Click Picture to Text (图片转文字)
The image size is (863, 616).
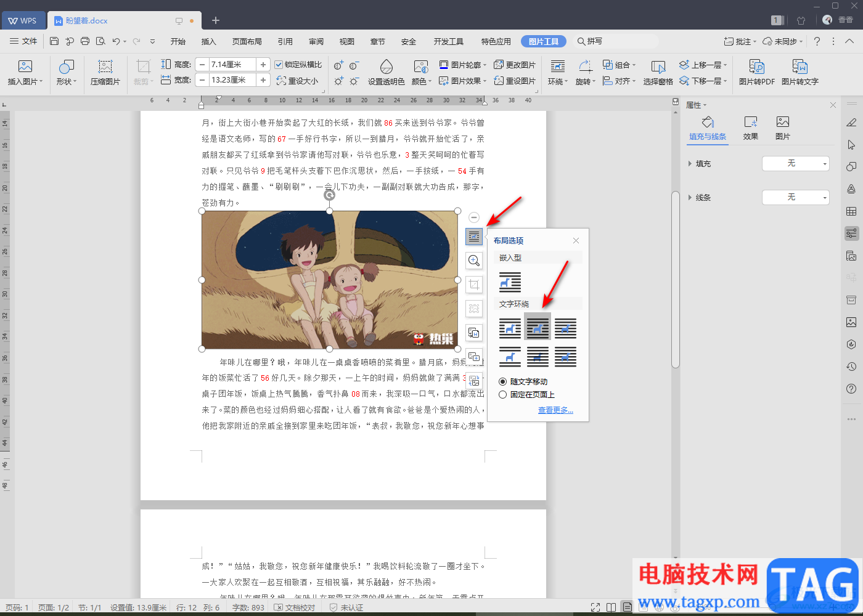tap(800, 73)
